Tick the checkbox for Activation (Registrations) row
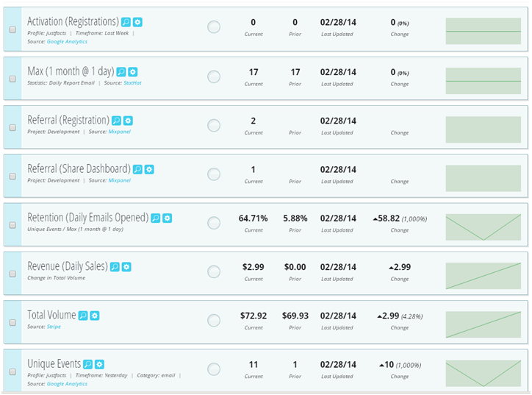Screen dimensions: 532x395 click(x=12, y=29)
